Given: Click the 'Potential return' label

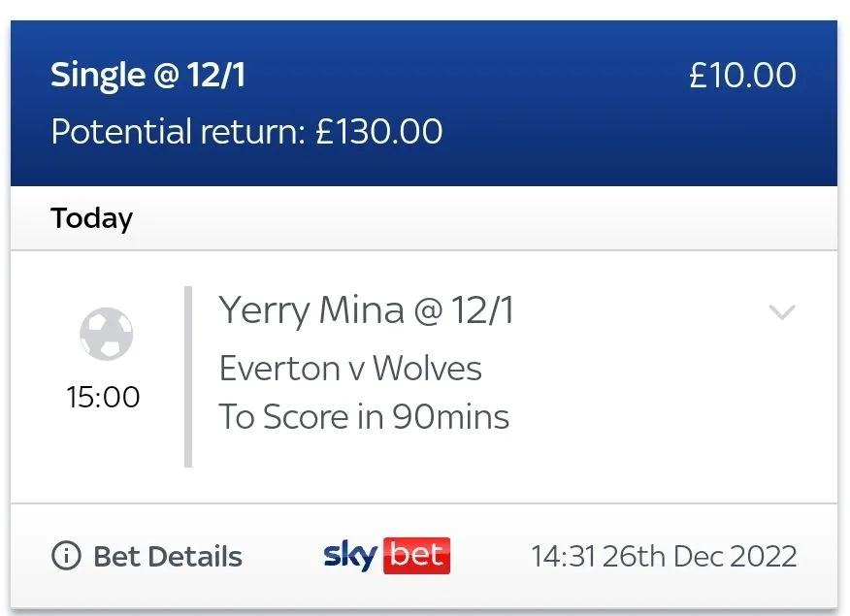Looking at the screenshot, I should [x=179, y=131].
